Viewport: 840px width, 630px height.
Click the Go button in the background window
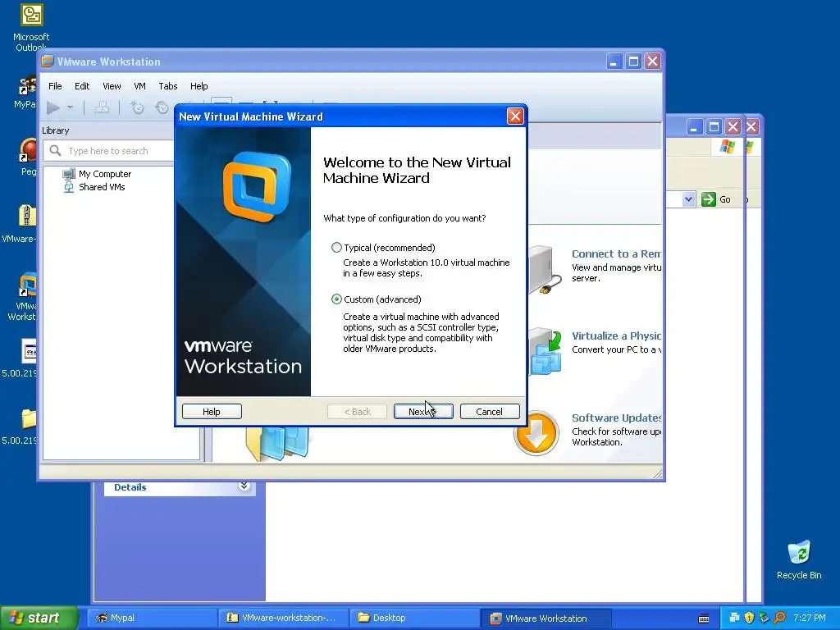tap(716, 199)
